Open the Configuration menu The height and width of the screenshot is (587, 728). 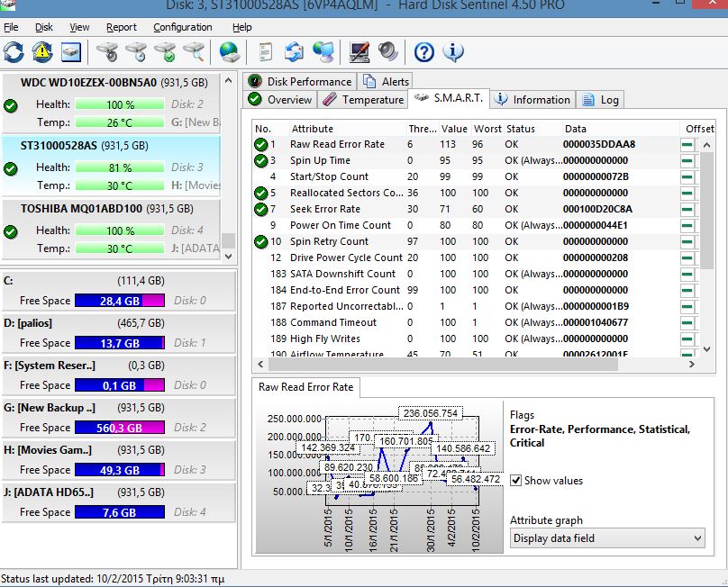pos(183,27)
